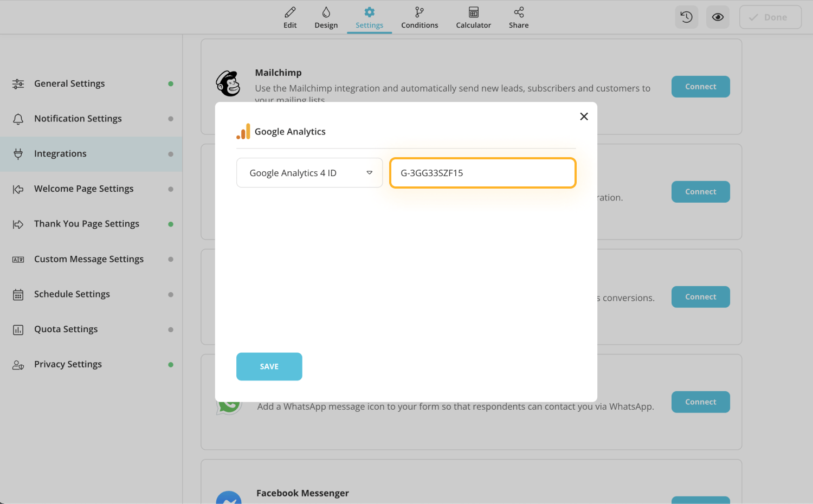The image size is (813, 504).
Task: Click the Notification Settings bell icon
Action: tap(18, 119)
